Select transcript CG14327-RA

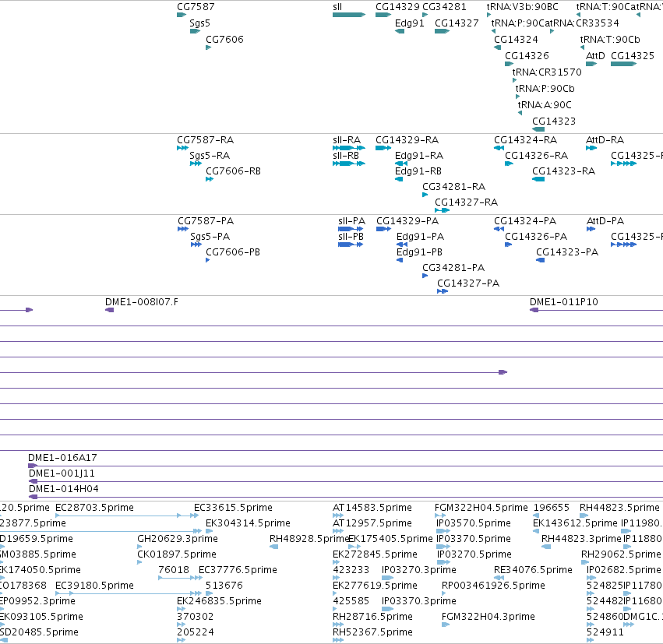[466, 202]
